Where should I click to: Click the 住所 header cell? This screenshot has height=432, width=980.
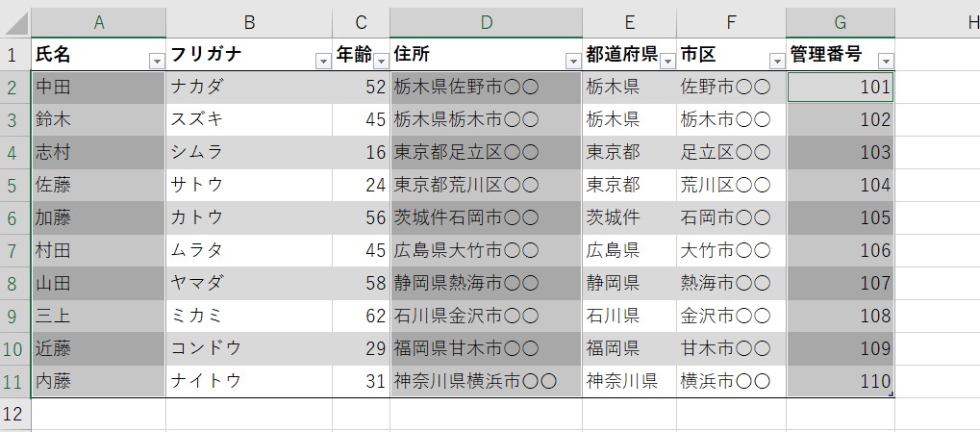click(487, 55)
